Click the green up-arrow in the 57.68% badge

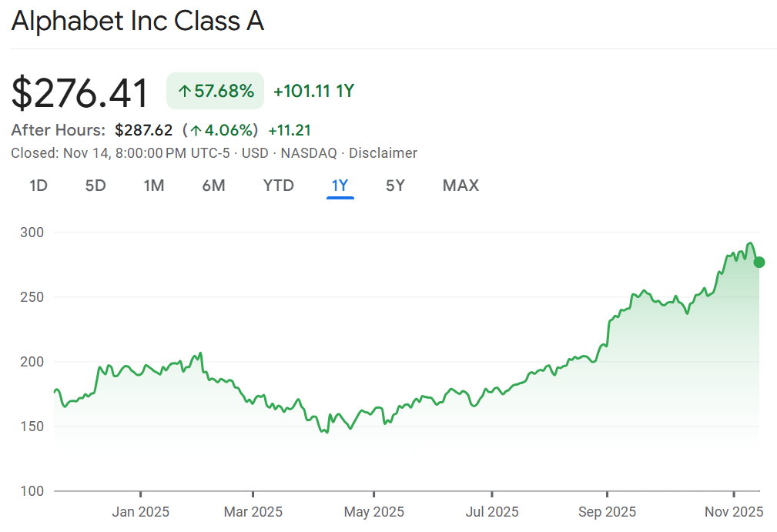pos(184,92)
